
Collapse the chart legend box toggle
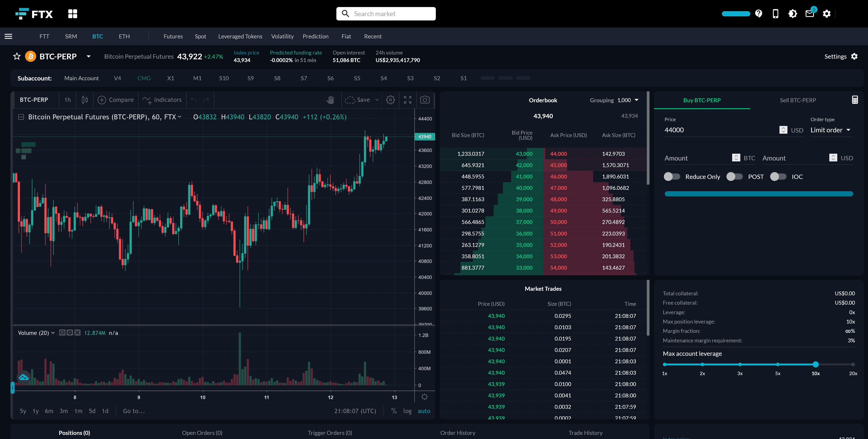pyautogui.click(x=21, y=117)
